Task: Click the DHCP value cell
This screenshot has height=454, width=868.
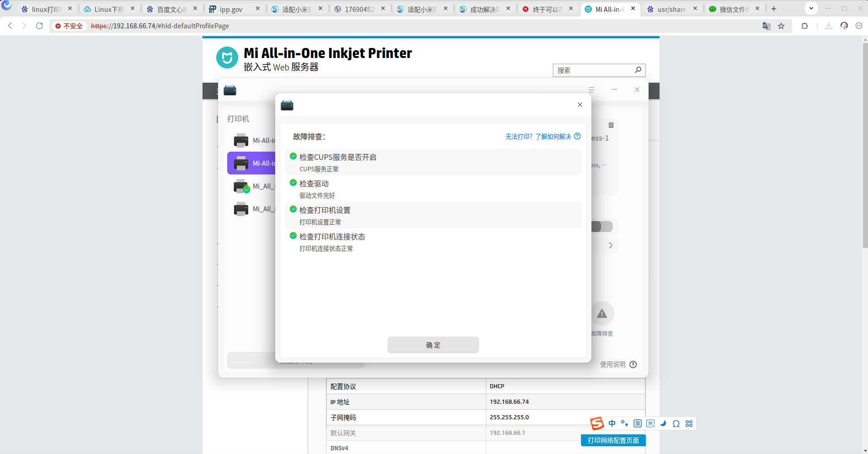Action: point(565,386)
